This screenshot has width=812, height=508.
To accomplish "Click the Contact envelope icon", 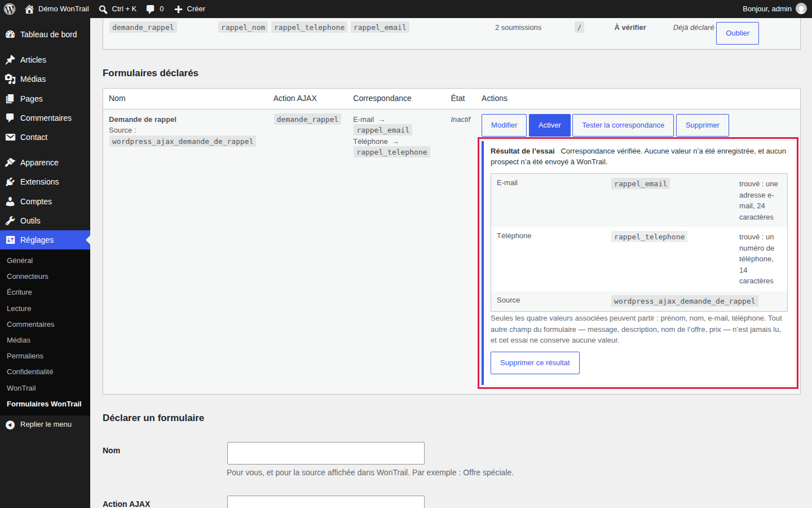I will tap(10, 137).
